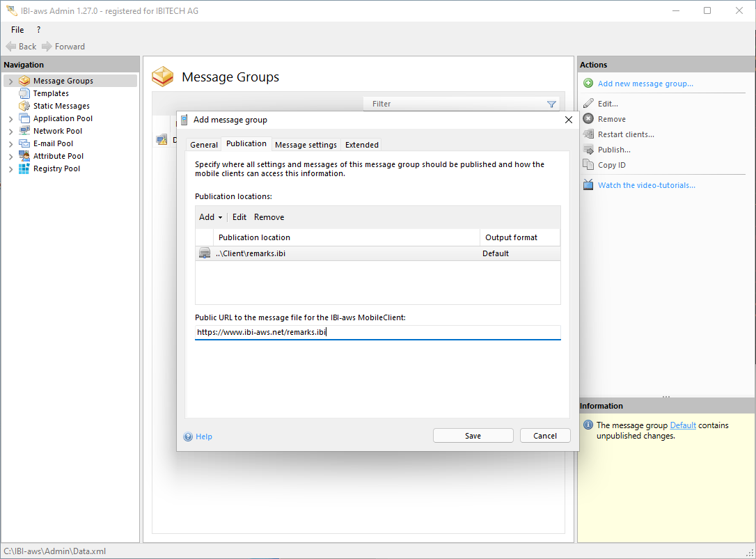Open the Add dropdown for publication locations
756x559 pixels.
click(210, 217)
